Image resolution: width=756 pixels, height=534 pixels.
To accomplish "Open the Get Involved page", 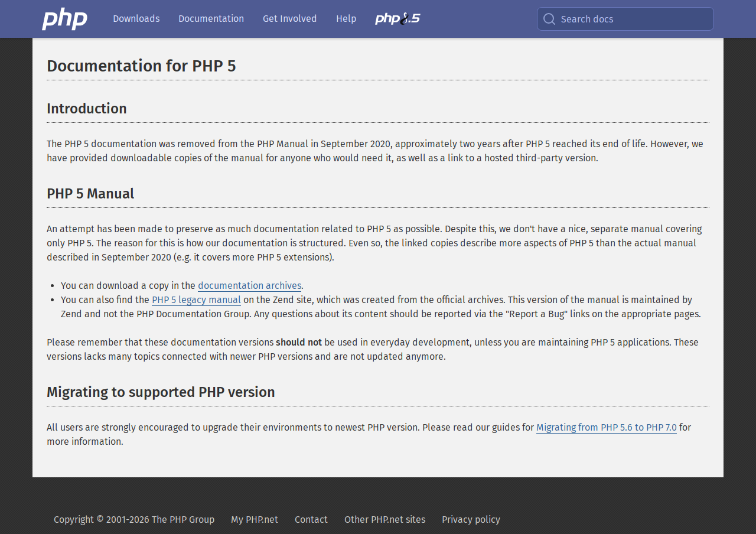I will [x=289, y=19].
